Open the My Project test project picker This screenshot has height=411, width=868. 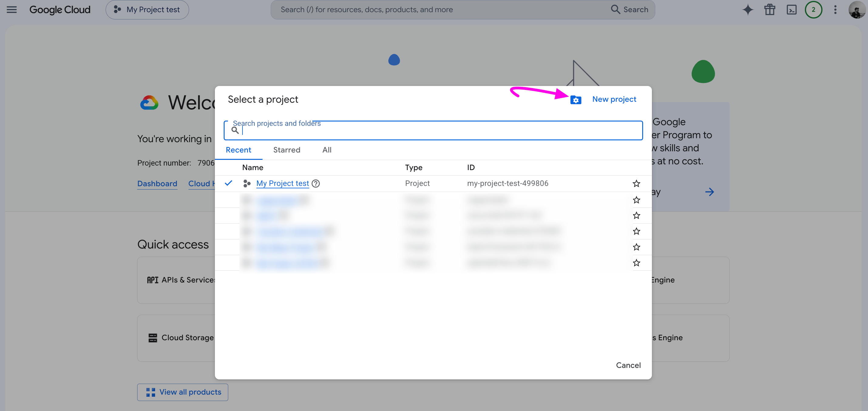[147, 9]
